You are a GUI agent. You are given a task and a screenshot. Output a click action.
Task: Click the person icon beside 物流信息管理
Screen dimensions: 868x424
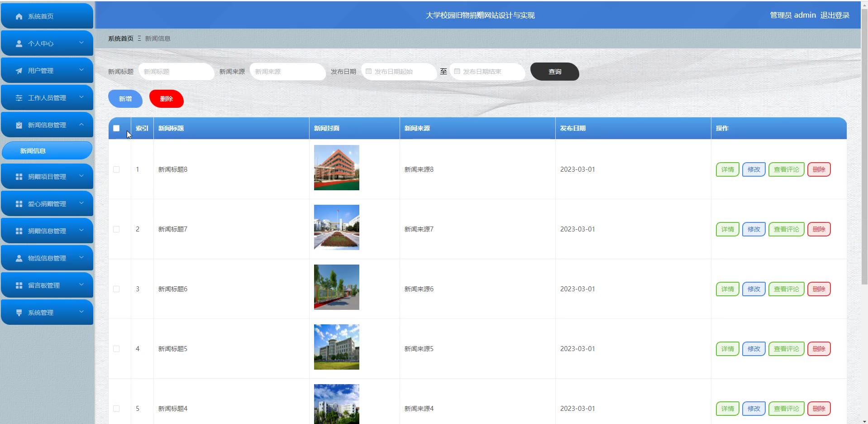point(19,258)
